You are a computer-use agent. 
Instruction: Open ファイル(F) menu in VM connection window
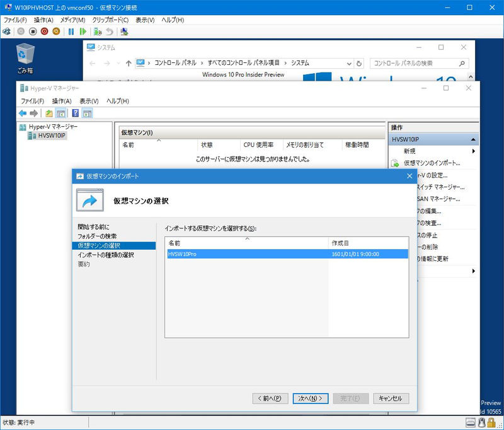[15, 20]
